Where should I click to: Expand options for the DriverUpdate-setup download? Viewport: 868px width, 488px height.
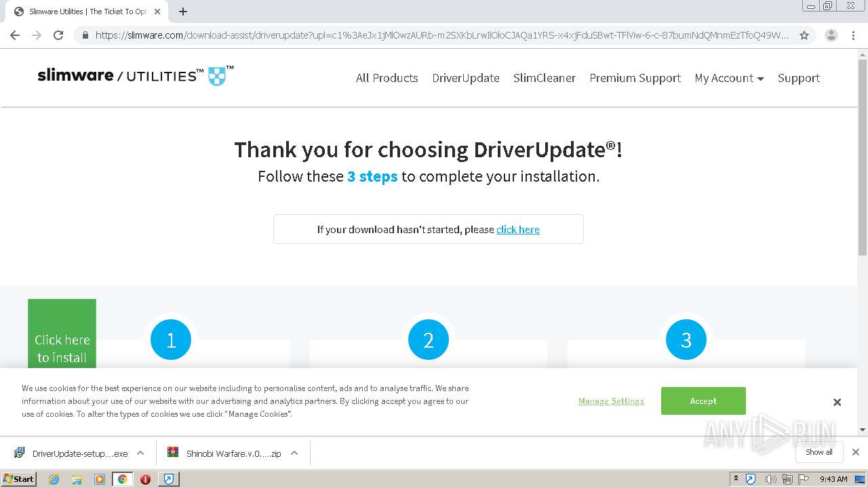(x=140, y=453)
